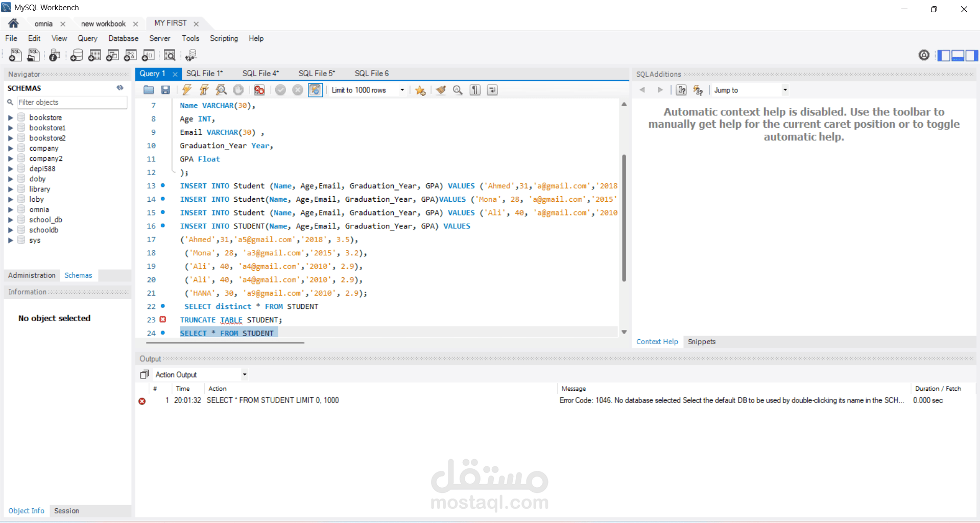This screenshot has height=523, width=980.
Task: Click the editor scroll-down arrow
Action: click(x=624, y=332)
